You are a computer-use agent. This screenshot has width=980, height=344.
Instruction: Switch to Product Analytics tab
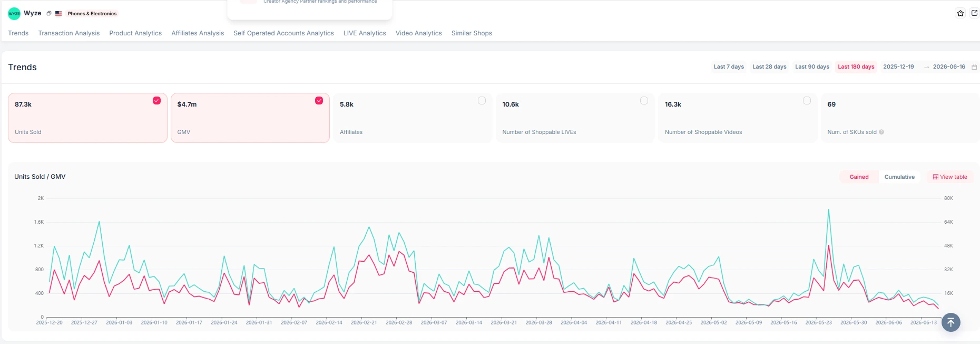tap(135, 33)
